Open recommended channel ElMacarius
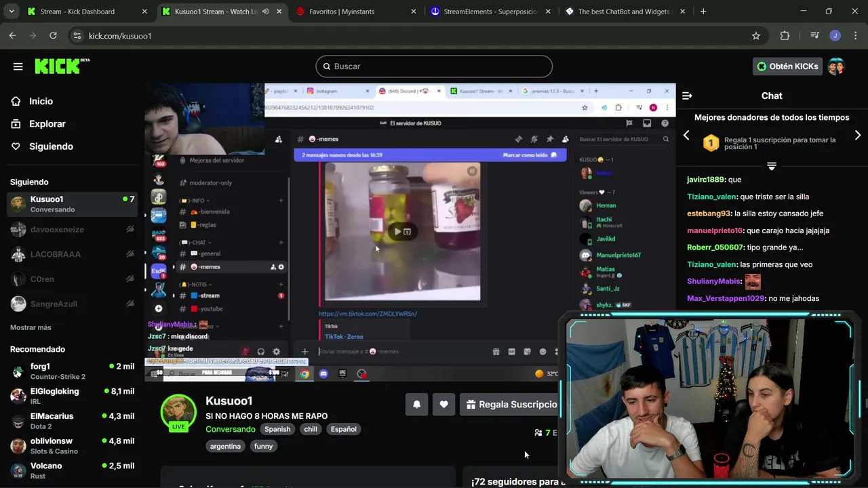 click(x=72, y=421)
